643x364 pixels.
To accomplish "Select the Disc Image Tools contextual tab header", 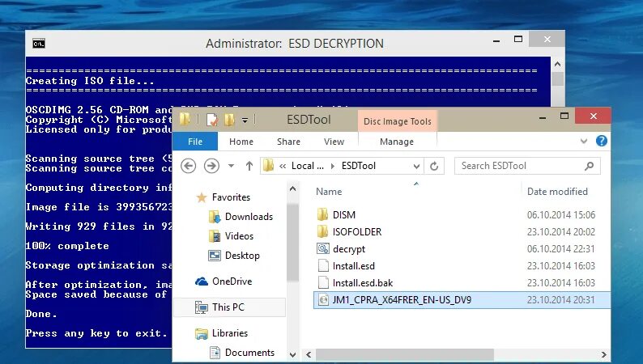I will coord(398,121).
